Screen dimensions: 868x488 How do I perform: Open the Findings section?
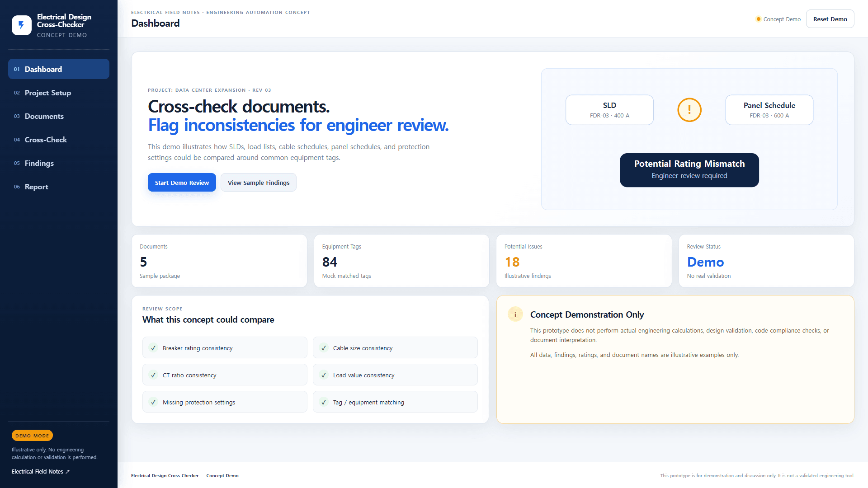(x=59, y=163)
